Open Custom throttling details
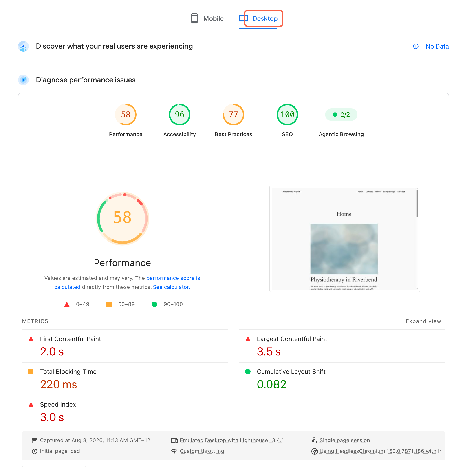 coord(202,451)
